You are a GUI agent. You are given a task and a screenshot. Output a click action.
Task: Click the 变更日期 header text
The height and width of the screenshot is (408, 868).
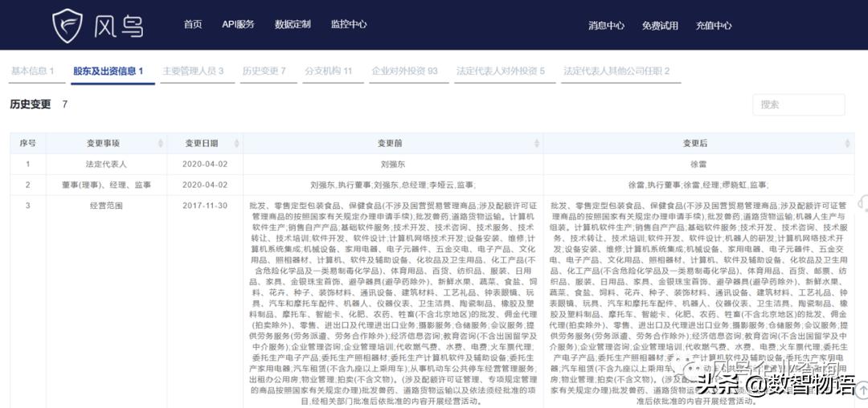click(x=202, y=143)
